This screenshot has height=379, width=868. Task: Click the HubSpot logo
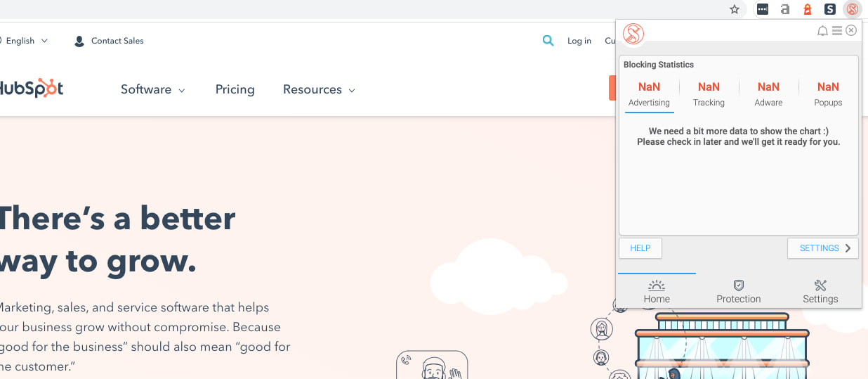click(x=32, y=89)
